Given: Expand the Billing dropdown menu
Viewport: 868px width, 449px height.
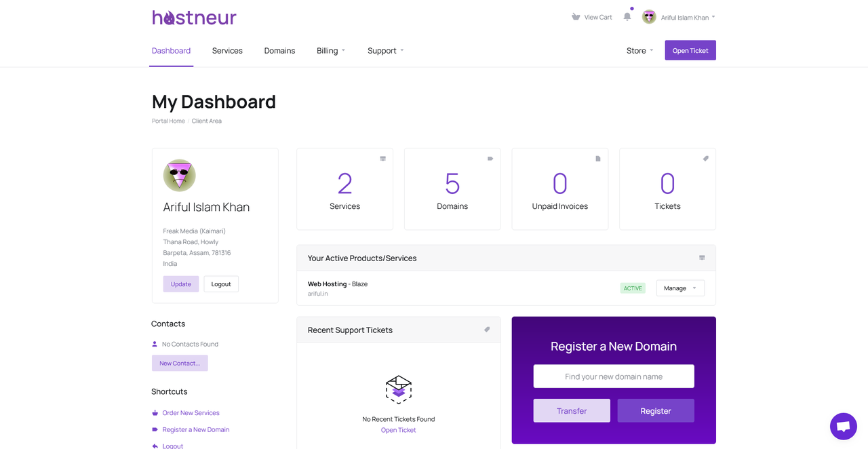Looking at the screenshot, I should 331,51.
